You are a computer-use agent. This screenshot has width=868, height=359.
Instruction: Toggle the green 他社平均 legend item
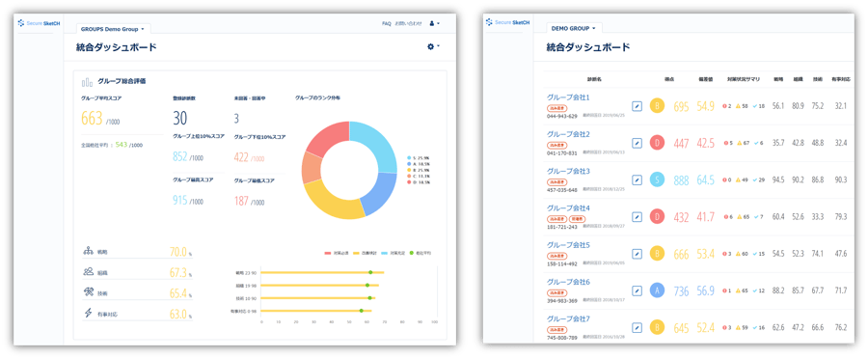(x=420, y=253)
